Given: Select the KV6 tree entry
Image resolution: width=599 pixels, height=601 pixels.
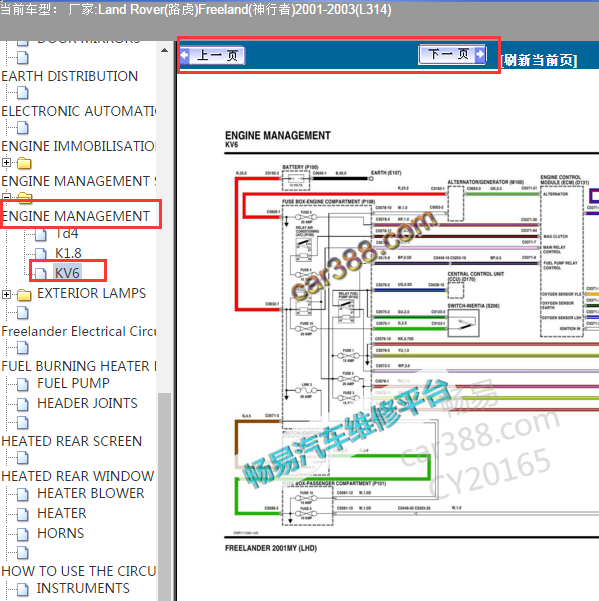Looking at the screenshot, I should pyautogui.click(x=67, y=273).
